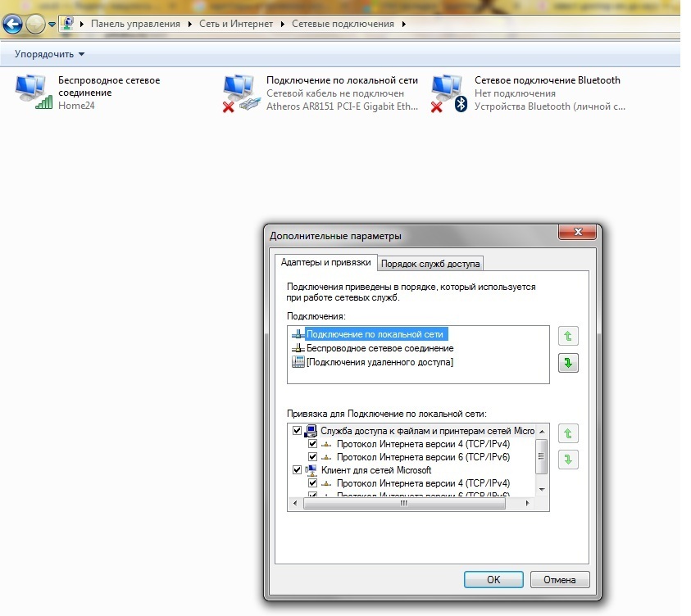The width and height of the screenshot is (691, 616).
Task: Click the bindings list horizontal scrollbar
Action: 402,504
